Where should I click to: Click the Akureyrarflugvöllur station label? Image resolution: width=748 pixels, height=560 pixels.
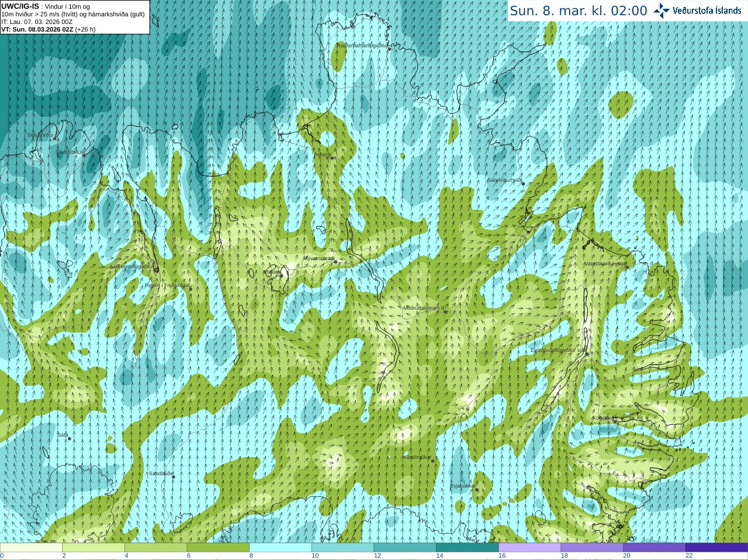(131, 266)
